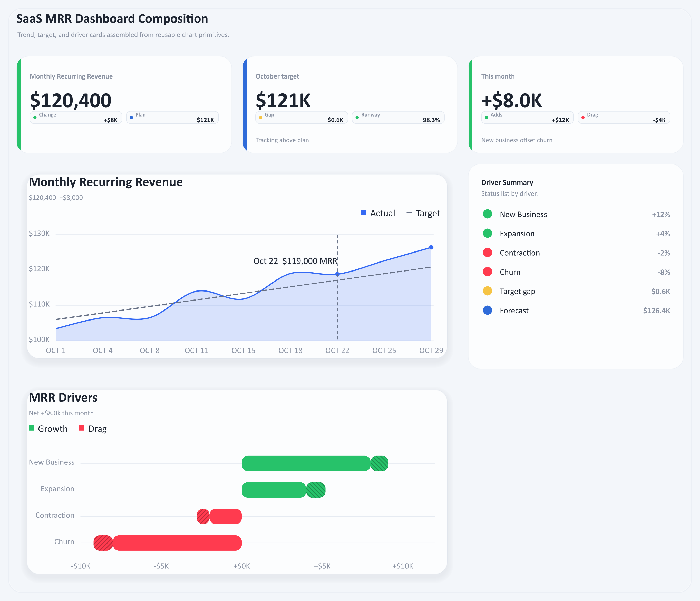Click the red Churn status dot
Viewport: 700px width, 601px height.
[x=487, y=272]
